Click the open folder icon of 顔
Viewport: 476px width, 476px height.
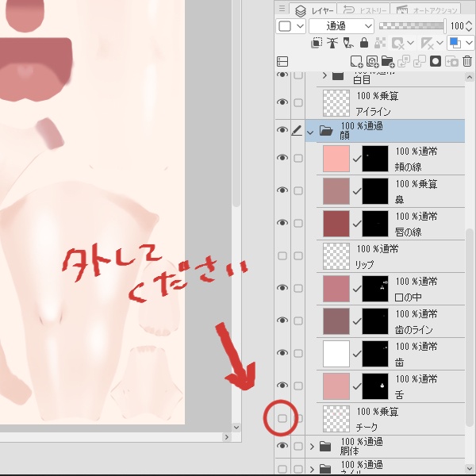coord(326,131)
